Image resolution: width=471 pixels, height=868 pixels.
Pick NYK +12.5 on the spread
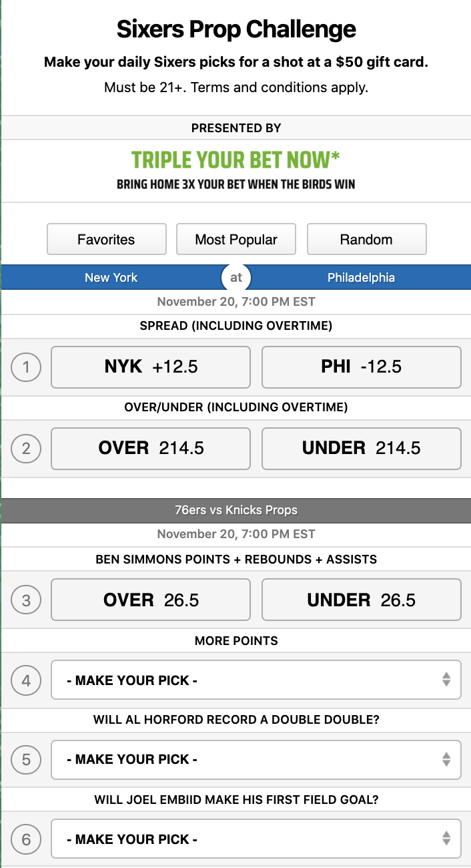(150, 367)
